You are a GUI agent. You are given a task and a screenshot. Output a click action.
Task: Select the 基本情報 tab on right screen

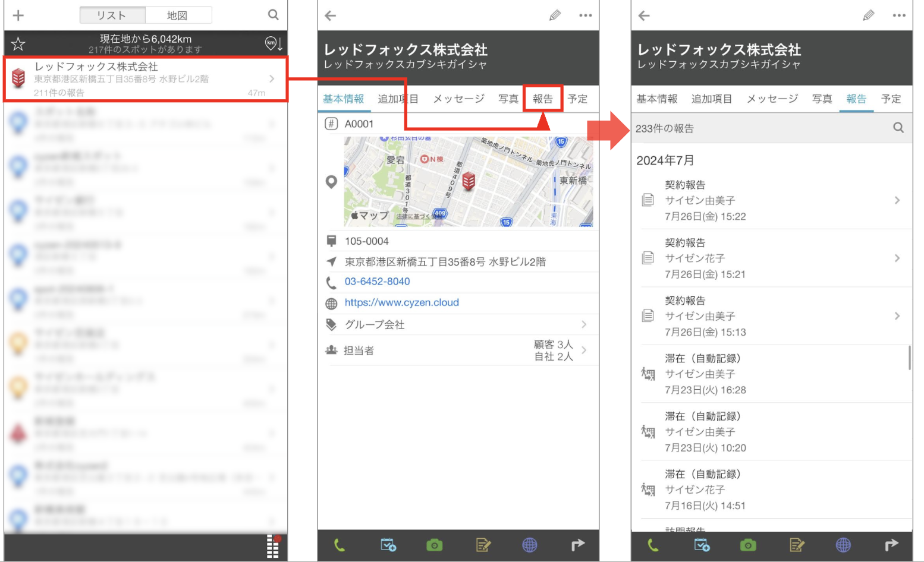point(657,99)
